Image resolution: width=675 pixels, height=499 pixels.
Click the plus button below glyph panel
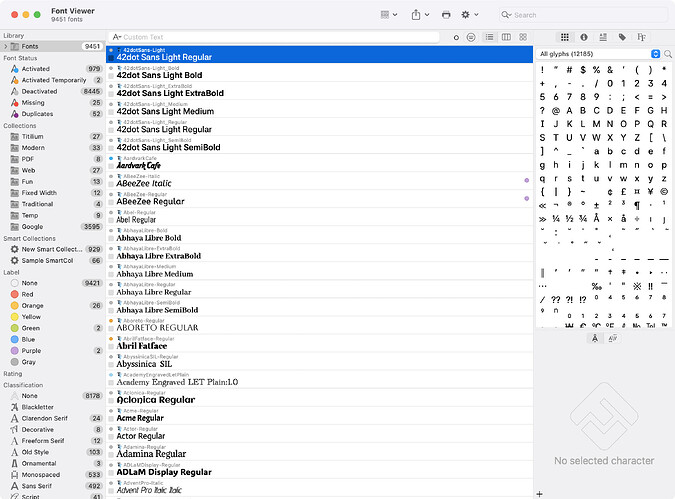click(x=540, y=494)
